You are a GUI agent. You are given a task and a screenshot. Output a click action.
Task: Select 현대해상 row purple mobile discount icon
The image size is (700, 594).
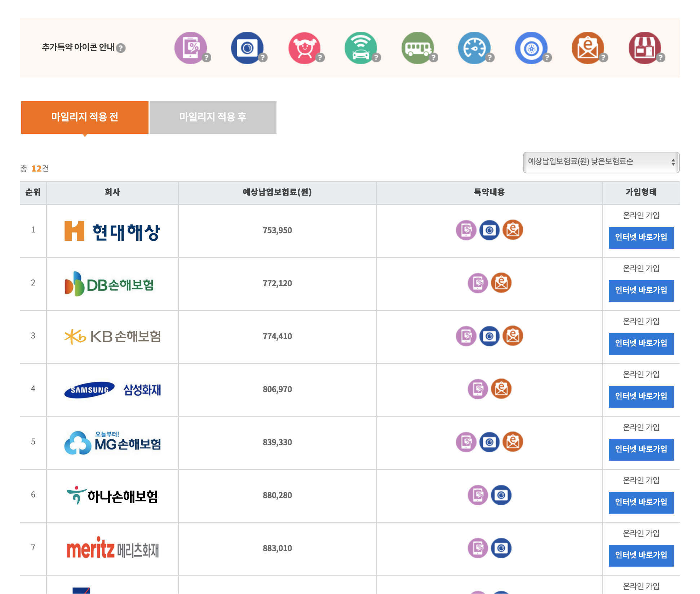[466, 230]
